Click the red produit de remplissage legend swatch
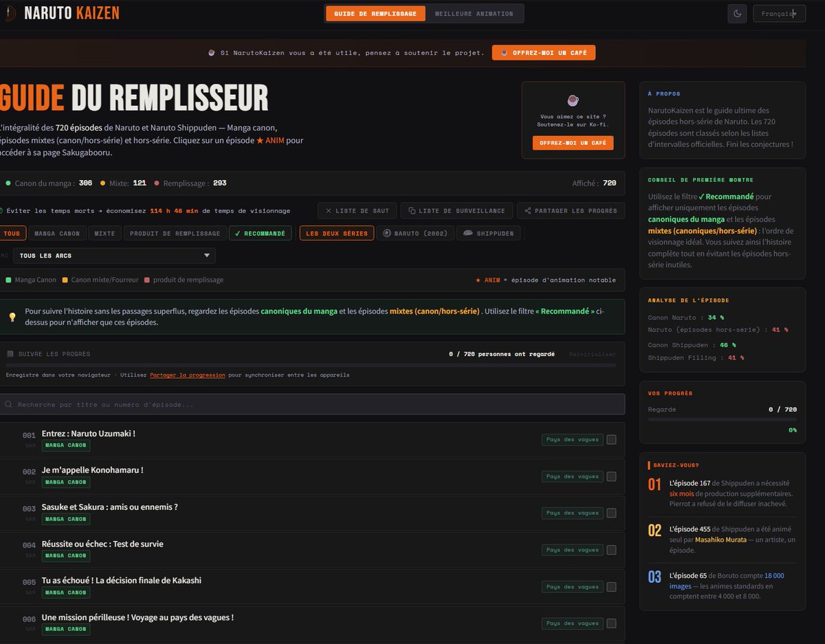 pos(147,280)
